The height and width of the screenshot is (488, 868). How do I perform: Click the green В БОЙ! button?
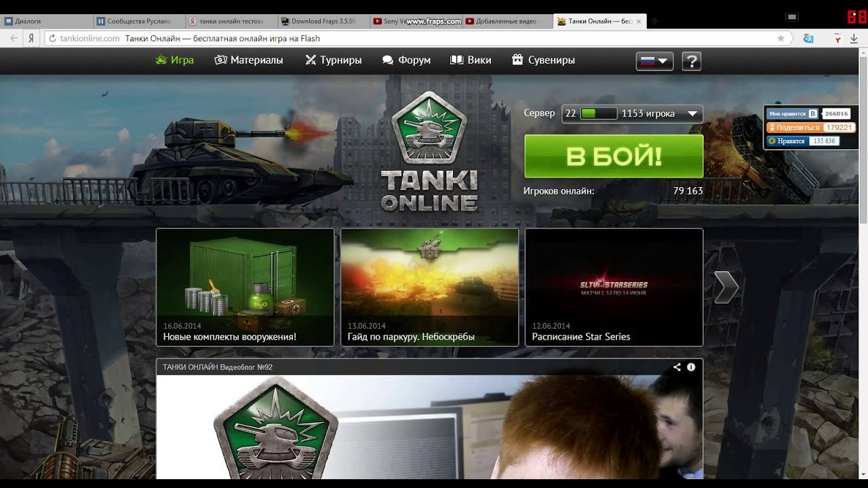(x=614, y=156)
